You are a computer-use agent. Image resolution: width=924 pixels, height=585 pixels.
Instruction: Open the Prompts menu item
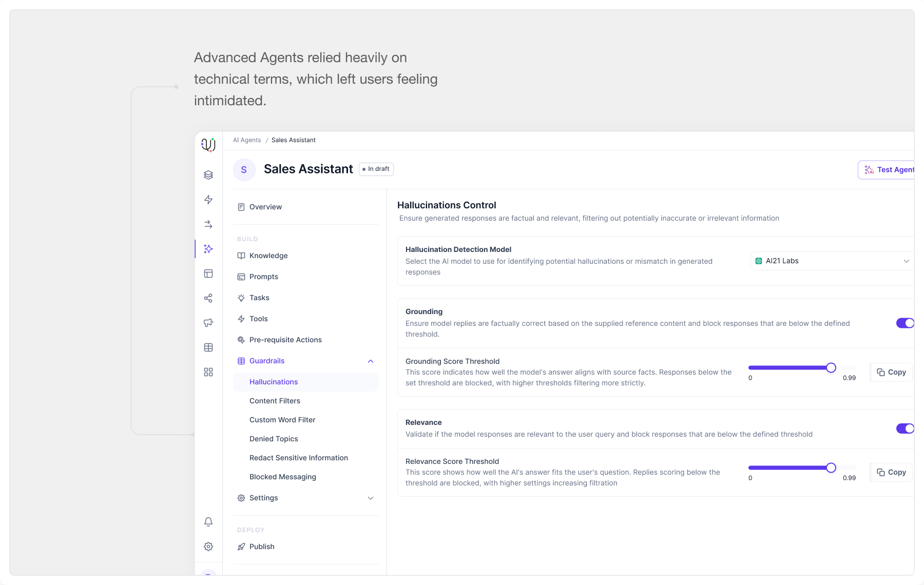[306, 277]
